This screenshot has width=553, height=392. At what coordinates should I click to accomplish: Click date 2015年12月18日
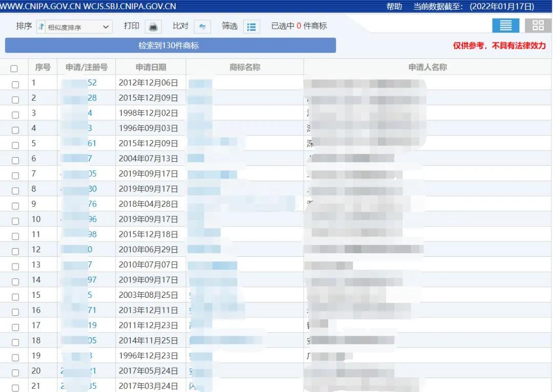point(148,234)
